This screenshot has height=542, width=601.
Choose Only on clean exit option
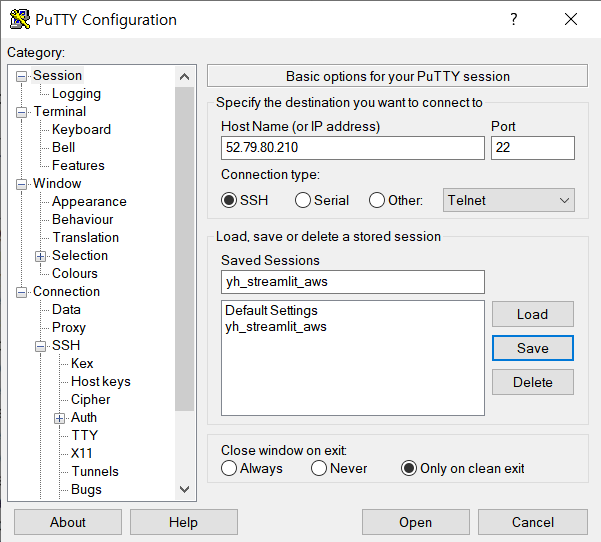[409, 468]
